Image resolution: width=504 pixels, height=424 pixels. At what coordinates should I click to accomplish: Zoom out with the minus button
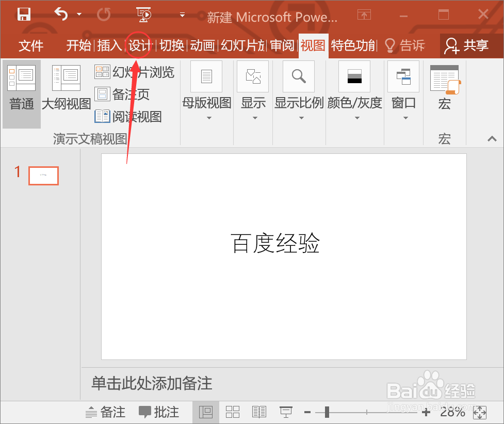pos(307,412)
